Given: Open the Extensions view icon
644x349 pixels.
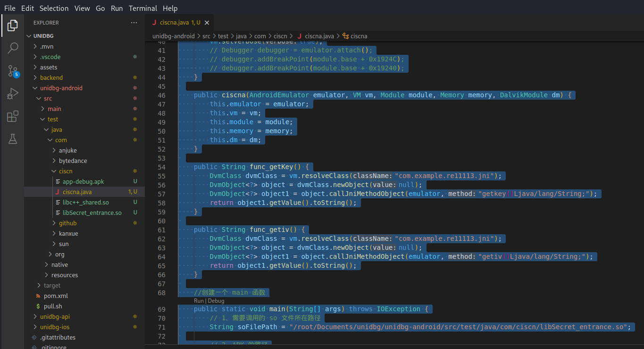Looking at the screenshot, I should (x=12, y=116).
